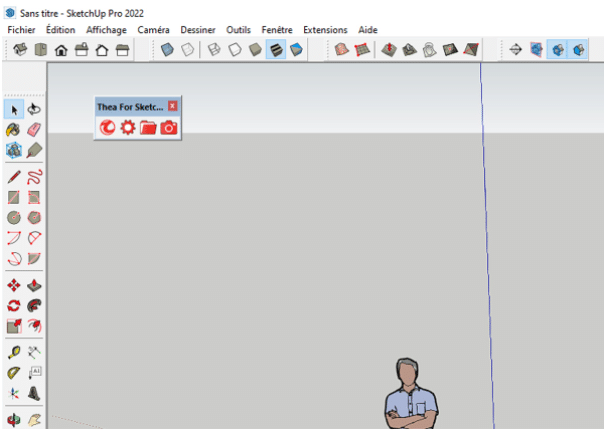Activate the Section Plane tool
The height and width of the screenshot is (430, 606).
pos(516,49)
